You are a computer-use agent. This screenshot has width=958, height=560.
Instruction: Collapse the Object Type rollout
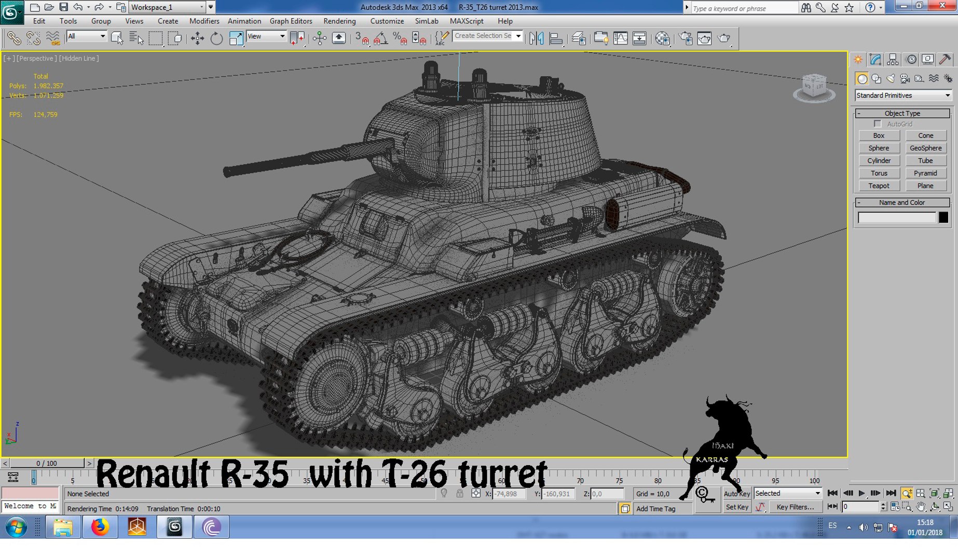click(902, 113)
